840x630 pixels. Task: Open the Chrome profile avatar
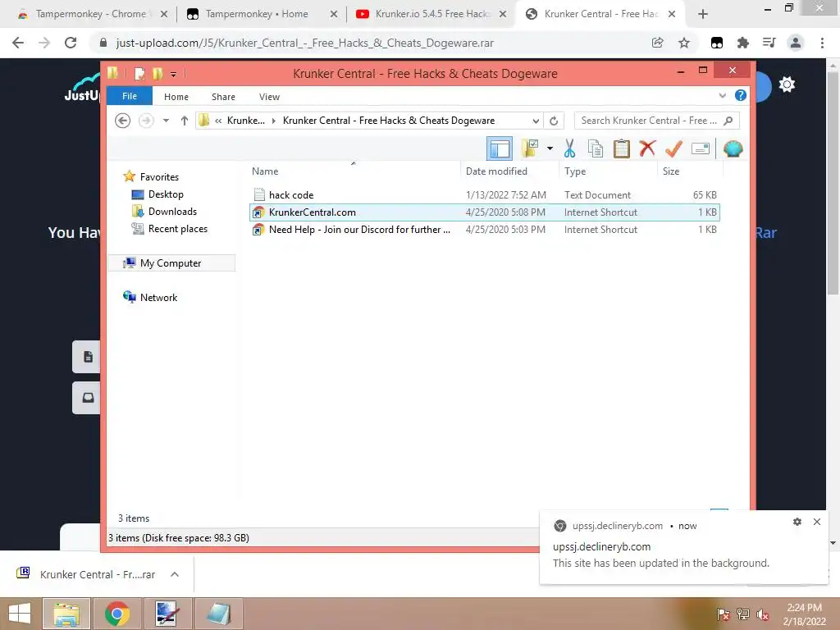coord(796,43)
